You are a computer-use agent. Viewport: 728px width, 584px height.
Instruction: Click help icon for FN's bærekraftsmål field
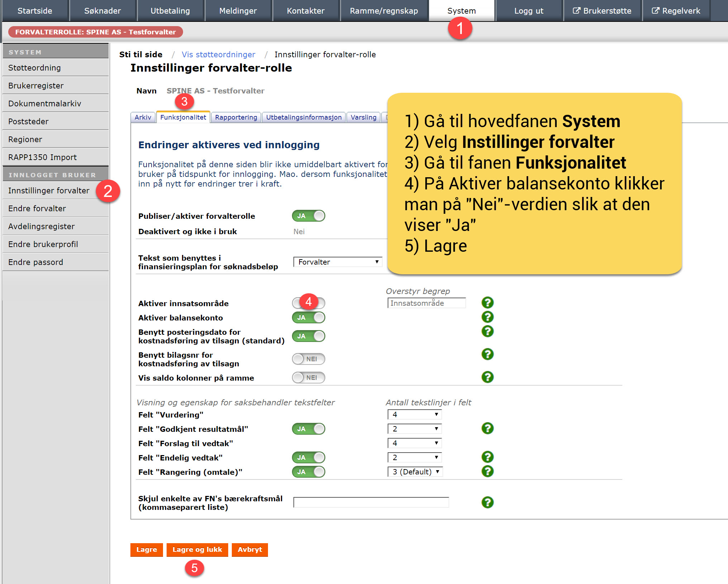pyautogui.click(x=487, y=502)
